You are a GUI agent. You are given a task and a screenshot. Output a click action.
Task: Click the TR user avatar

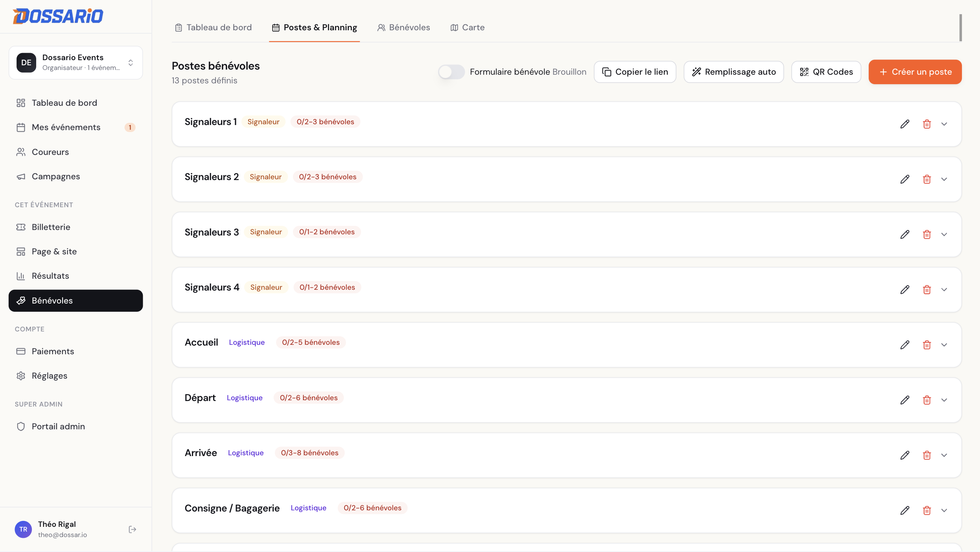pyautogui.click(x=23, y=530)
